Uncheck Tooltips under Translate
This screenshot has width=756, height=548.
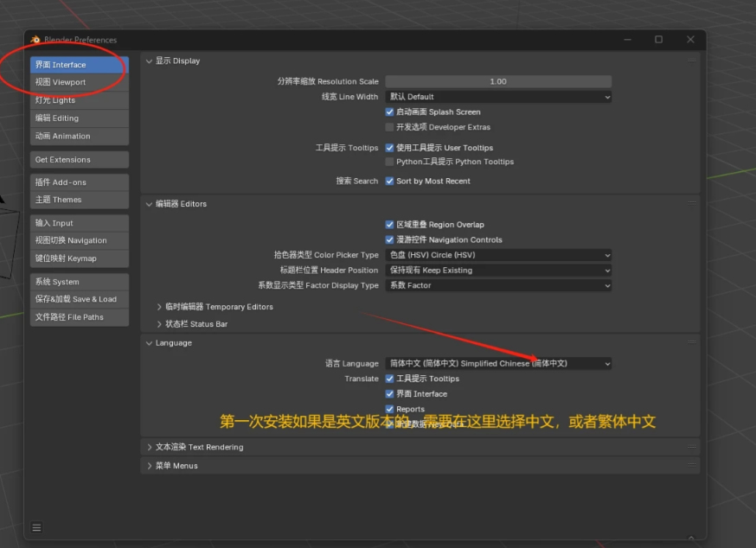pyautogui.click(x=389, y=379)
